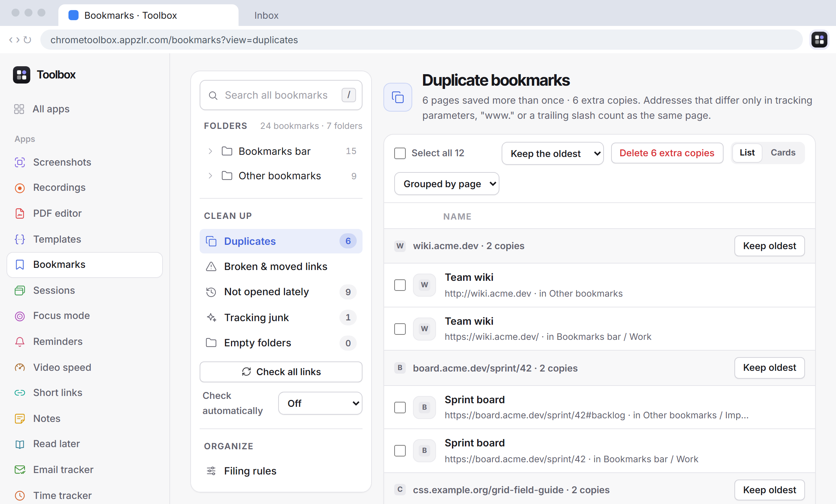This screenshot has height=504, width=836.
Task: Click the Empty folders folder icon
Action: pos(211,343)
